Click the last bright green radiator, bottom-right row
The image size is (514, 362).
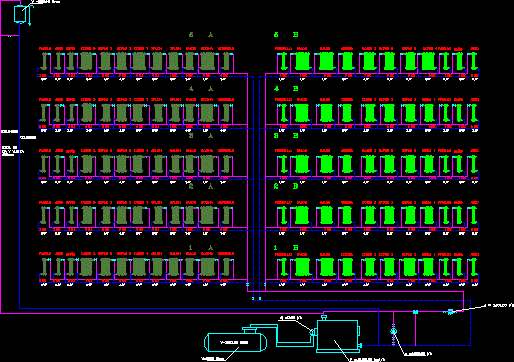tap(474, 267)
